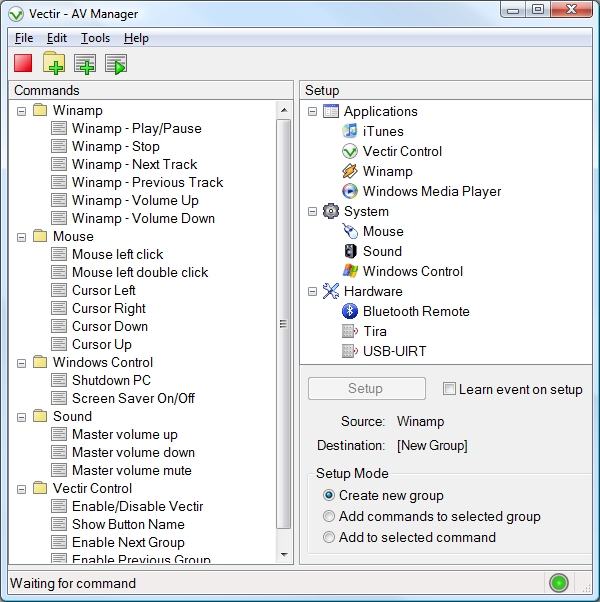Collapse the Mouse group in Commands
Screen dimensions: 600x602
coord(21,237)
